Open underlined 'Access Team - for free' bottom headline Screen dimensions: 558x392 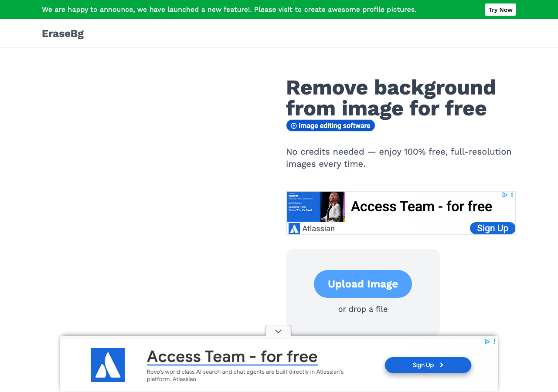click(232, 357)
